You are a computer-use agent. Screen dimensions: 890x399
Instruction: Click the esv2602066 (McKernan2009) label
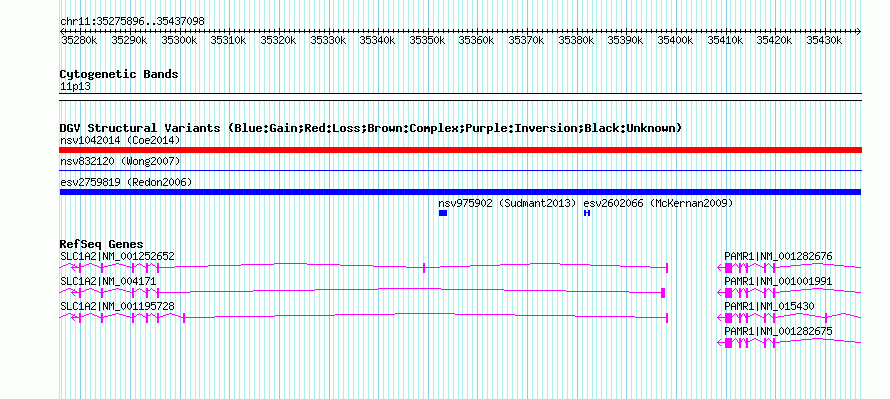(x=658, y=203)
